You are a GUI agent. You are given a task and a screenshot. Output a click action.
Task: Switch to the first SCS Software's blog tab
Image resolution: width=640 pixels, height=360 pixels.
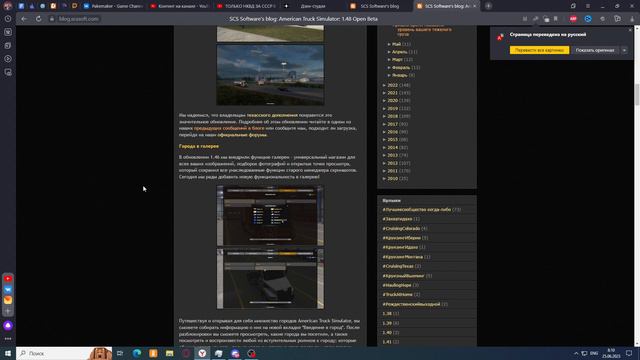(x=379, y=6)
